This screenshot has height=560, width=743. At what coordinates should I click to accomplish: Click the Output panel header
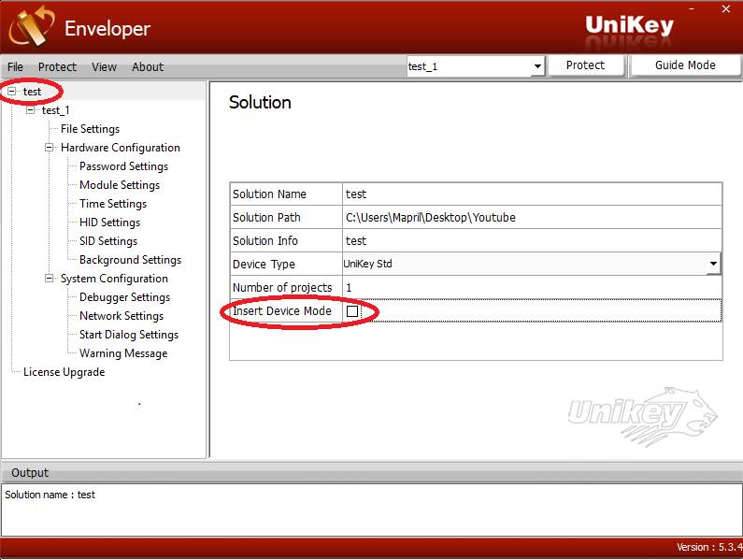pos(372,472)
